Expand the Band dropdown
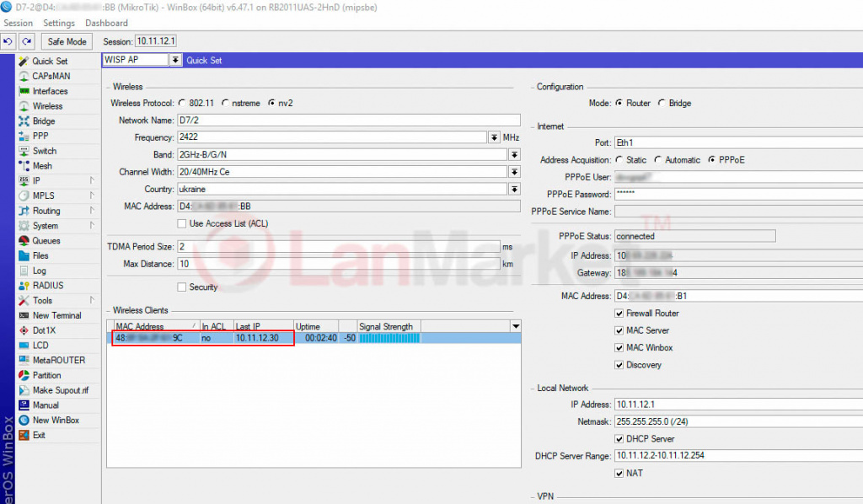Image resolution: width=863 pixels, height=504 pixels. pyautogui.click(x=514, y=155)
